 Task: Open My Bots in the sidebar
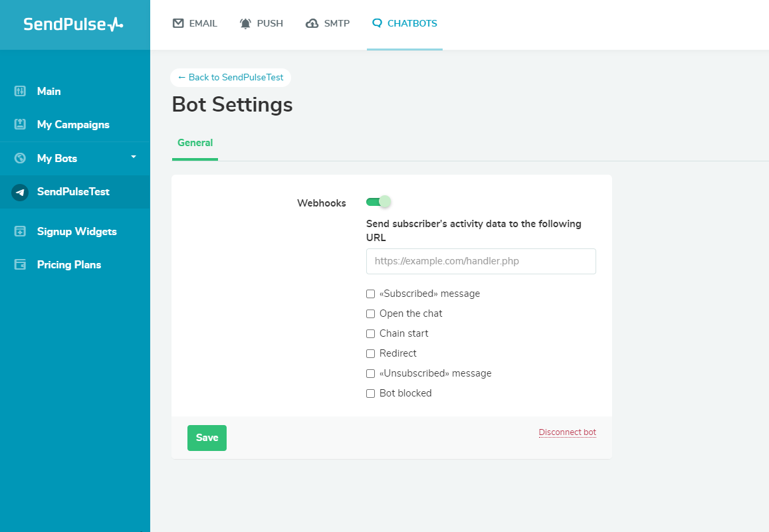(x=75, y=158)
